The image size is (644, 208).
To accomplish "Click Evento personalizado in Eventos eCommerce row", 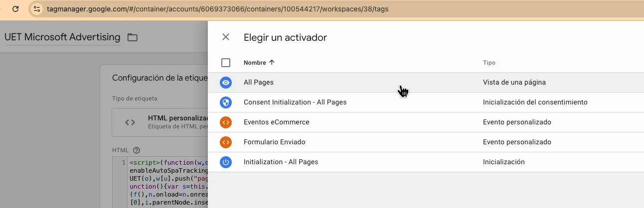I will (x=517, y=122).
